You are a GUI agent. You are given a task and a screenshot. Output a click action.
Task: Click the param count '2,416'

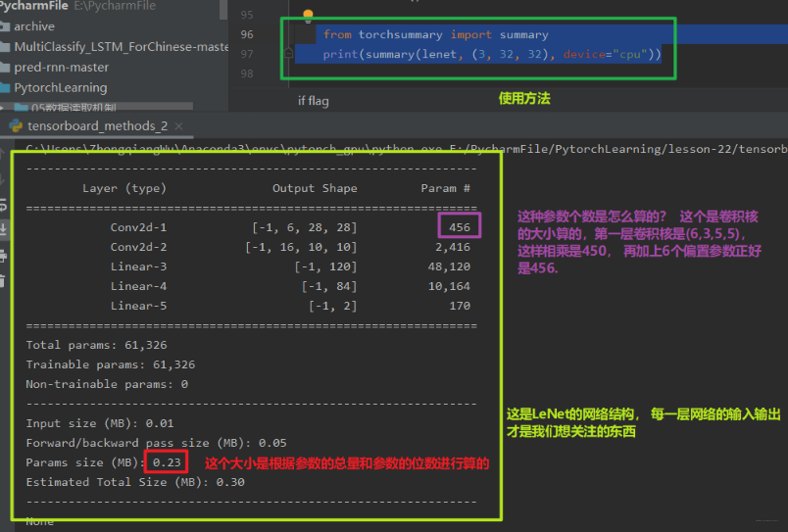[x=453, y=247]
